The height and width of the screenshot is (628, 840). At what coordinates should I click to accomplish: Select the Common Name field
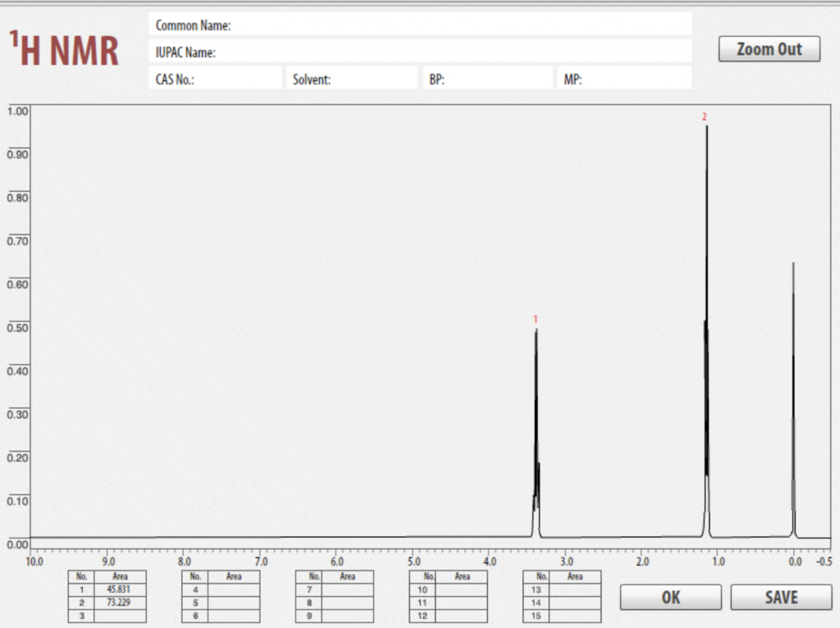tap(420, 25)
